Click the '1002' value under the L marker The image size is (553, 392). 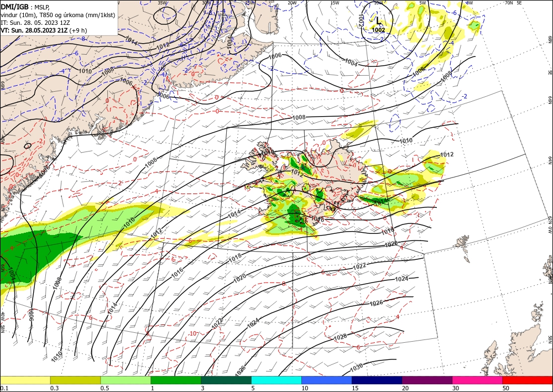point(378,30)
